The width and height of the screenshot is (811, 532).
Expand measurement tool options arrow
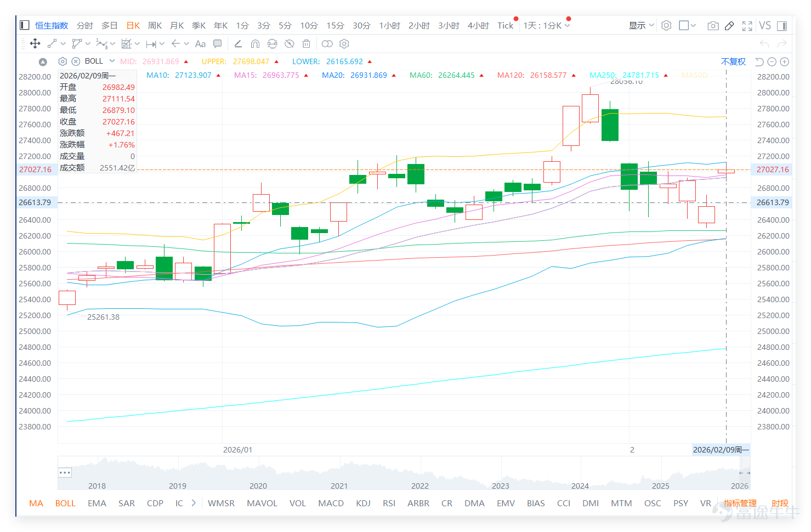click(x=162, y=44)
